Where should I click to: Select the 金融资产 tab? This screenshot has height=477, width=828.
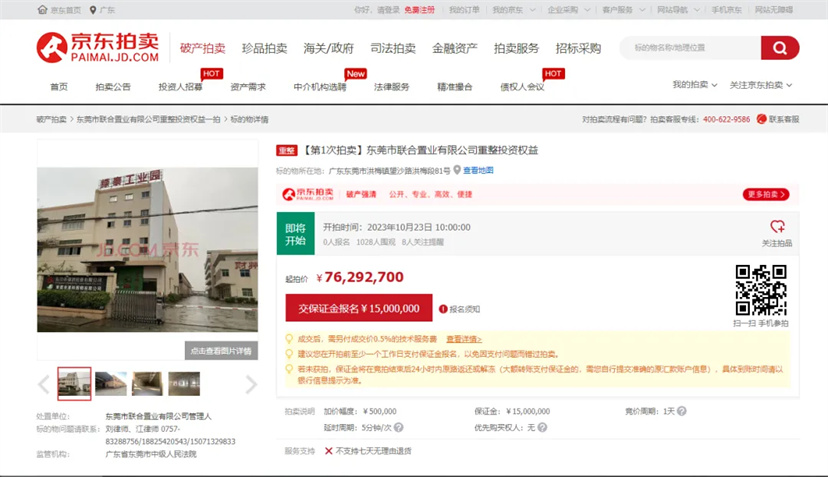[455, 48]
